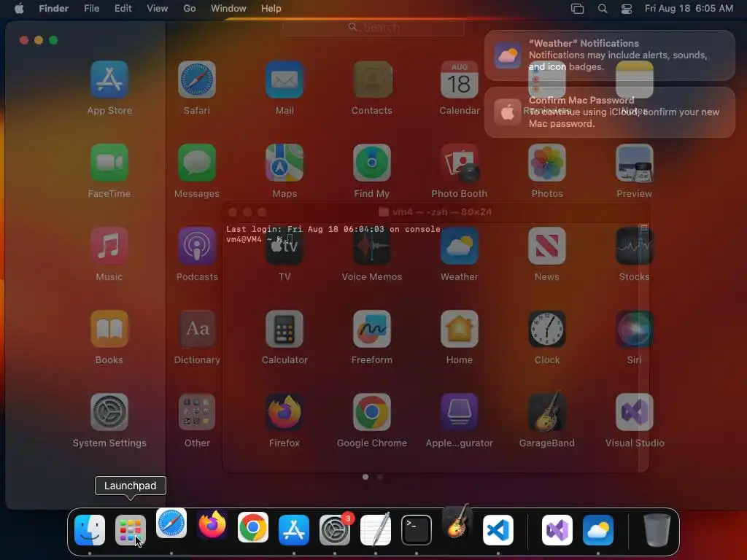The height and width of the screenshot is (560, 747).
Task: Launch GarageBand from Launchpad grid
Action: [x=547, y=412]
